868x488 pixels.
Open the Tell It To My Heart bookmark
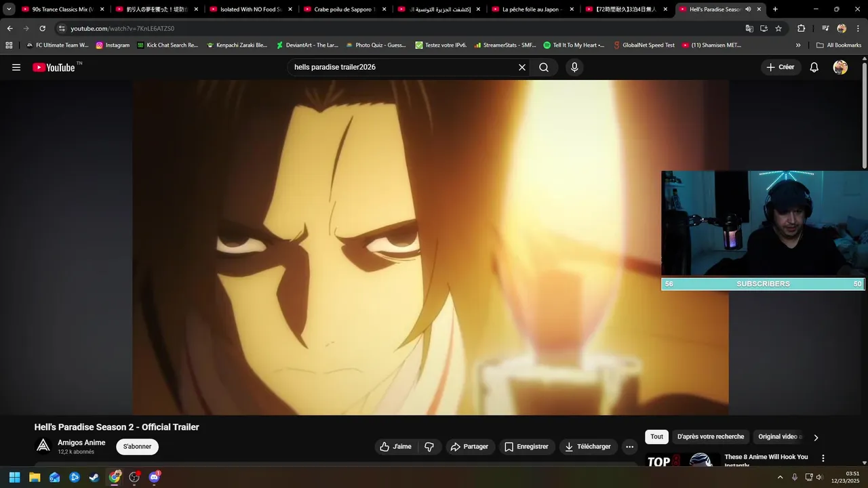574,45
